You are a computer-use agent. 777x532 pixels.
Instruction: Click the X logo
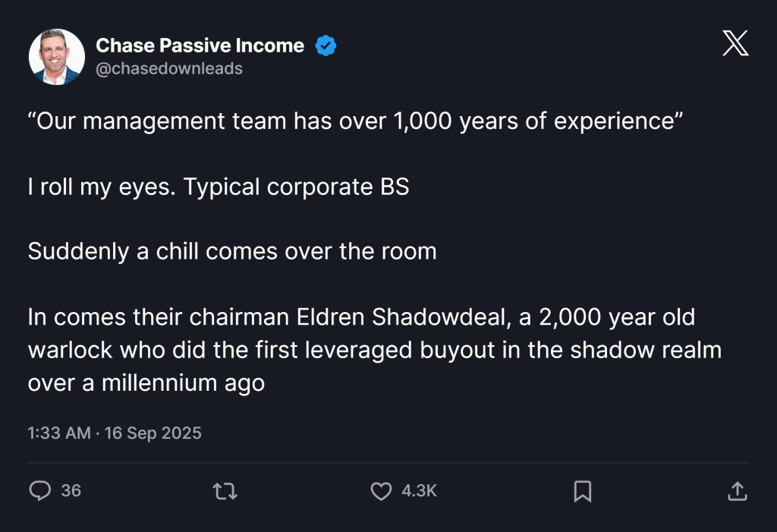click(x=735, y=44)
